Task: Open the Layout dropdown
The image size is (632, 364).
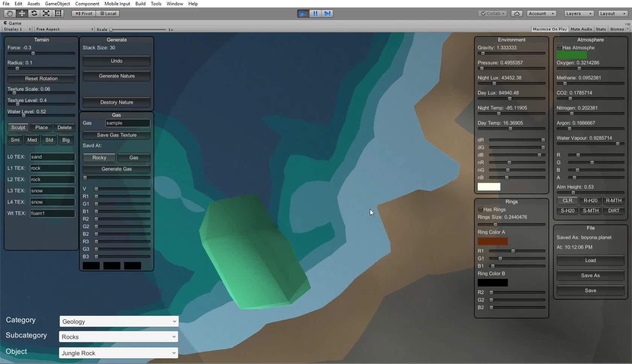Action: (x=612, y=14)
